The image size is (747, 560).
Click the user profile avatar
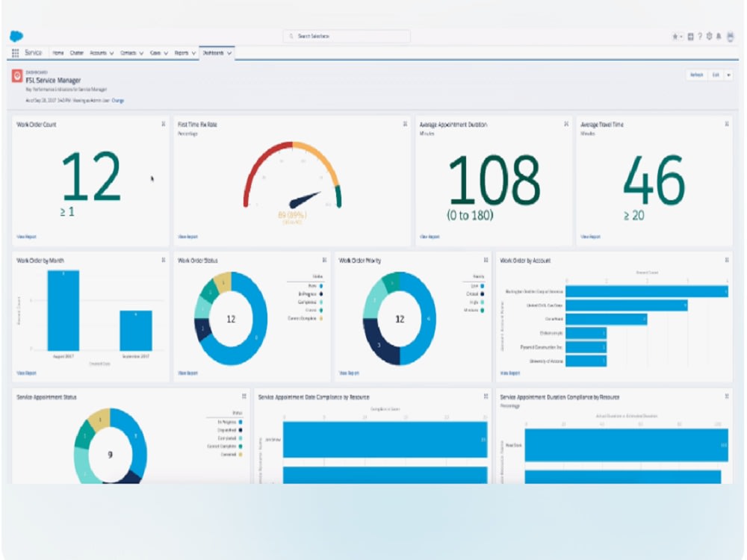coord(731,37)
